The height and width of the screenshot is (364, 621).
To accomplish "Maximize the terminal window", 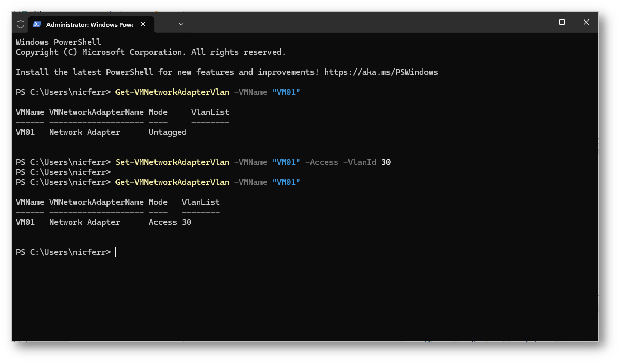I will (562, 22).
